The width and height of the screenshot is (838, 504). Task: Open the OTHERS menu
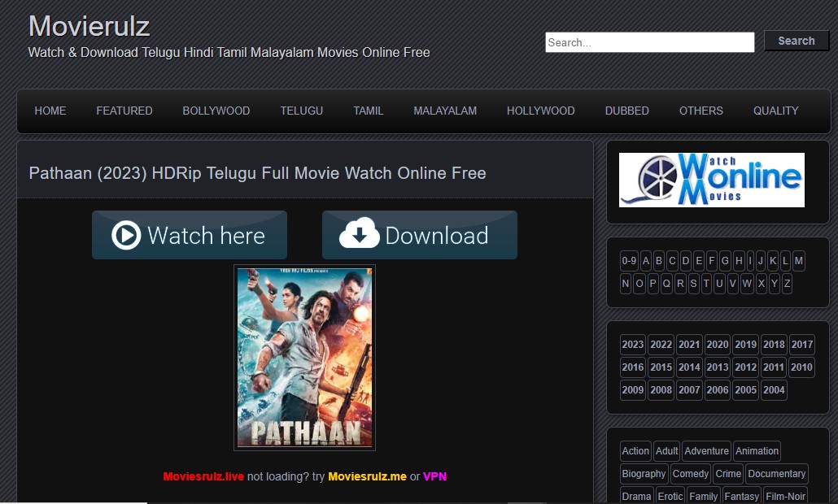(701, 111)
